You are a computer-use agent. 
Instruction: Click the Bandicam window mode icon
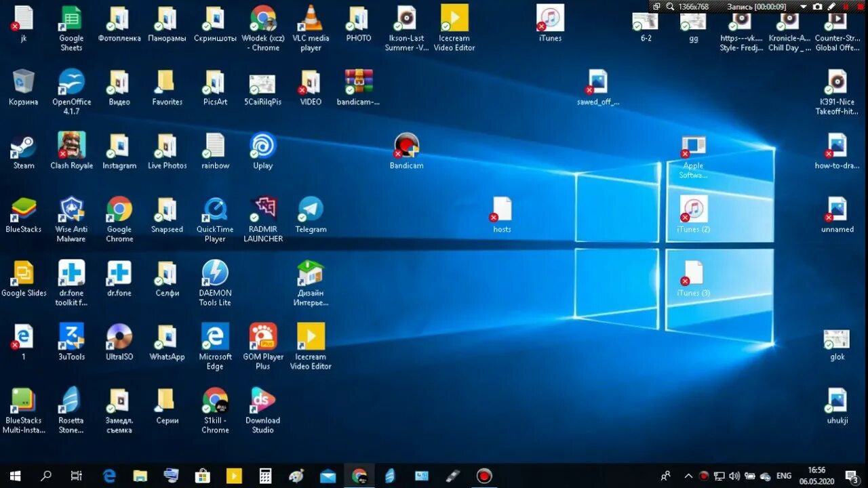656,7
